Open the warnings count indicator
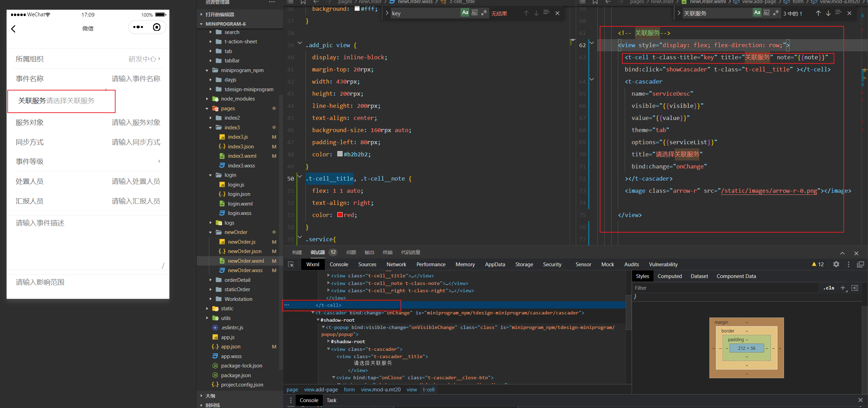 tap(818, 264)
